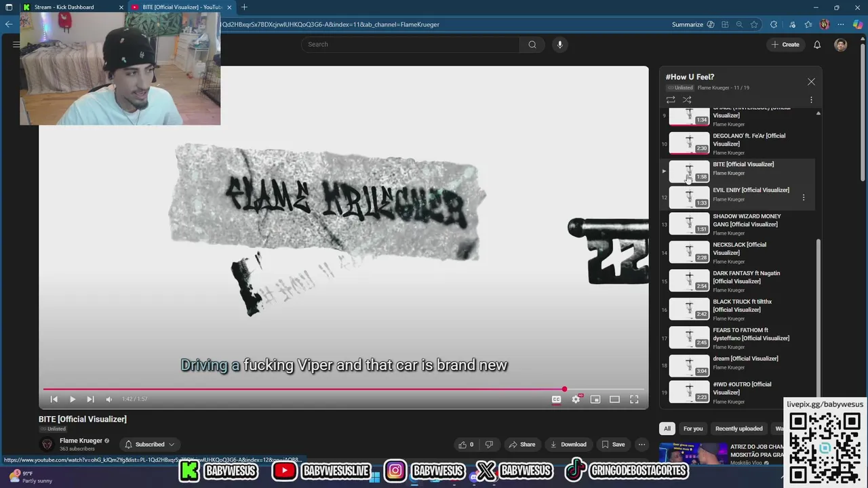868x488 pixels.
Task: Save video to a playlist
Action: coord(614,445)
